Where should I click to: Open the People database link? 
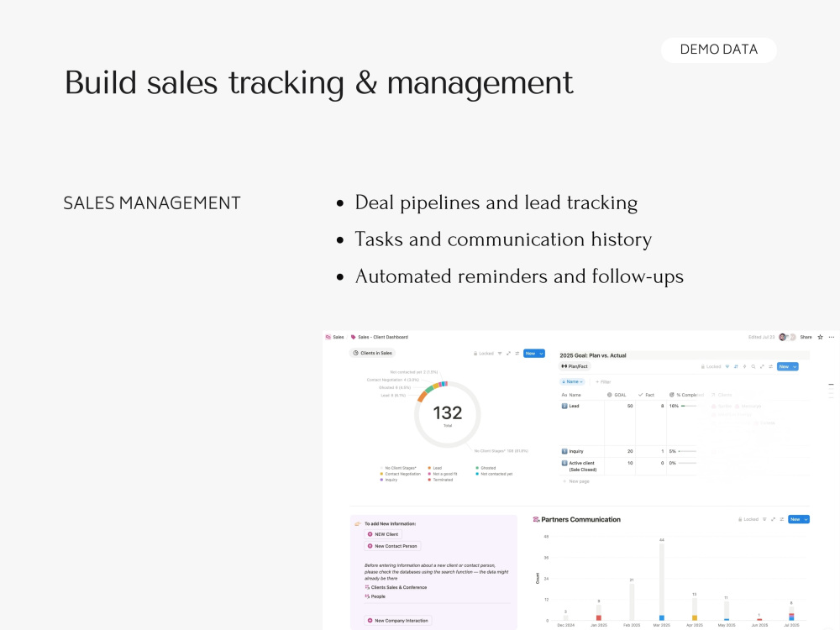pos(375,596)
